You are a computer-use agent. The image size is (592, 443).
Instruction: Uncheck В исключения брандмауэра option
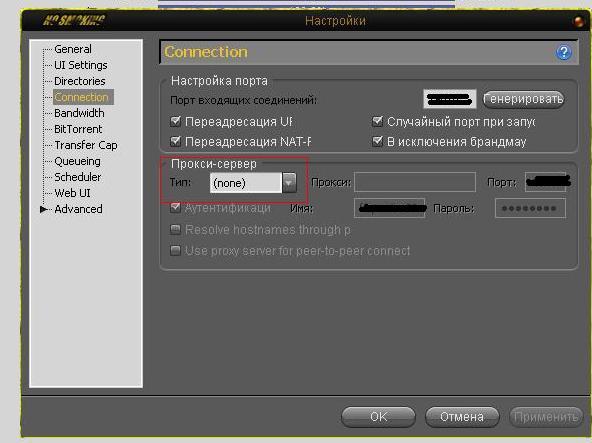click(x=377, y=141)
